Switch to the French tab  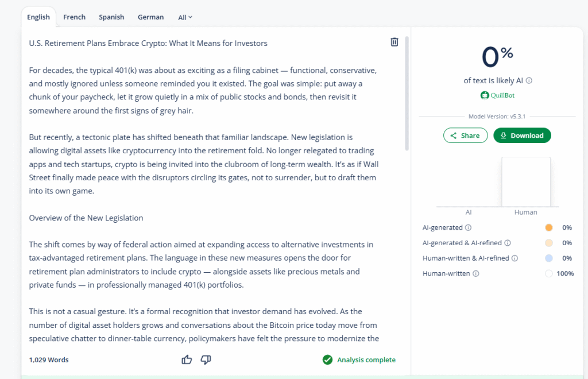[x=74, y=17]
